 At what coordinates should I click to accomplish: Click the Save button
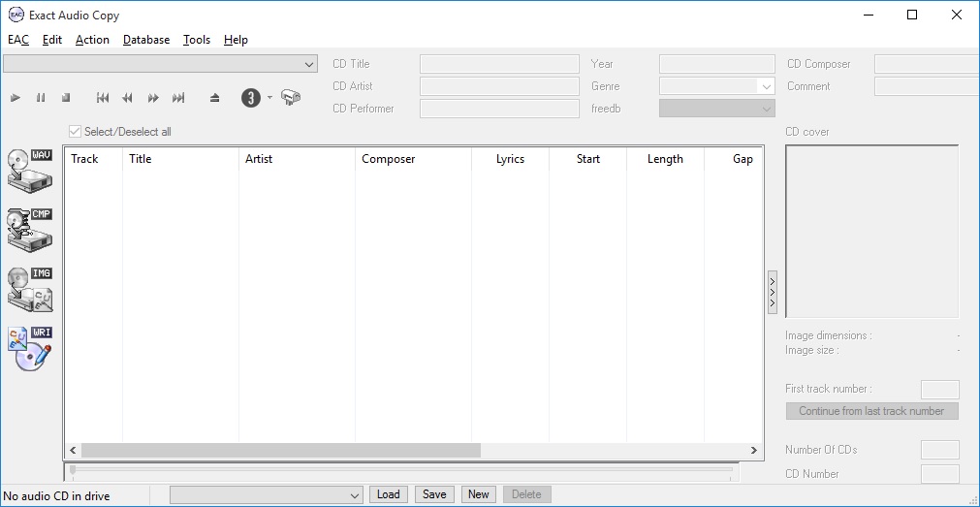434,494
